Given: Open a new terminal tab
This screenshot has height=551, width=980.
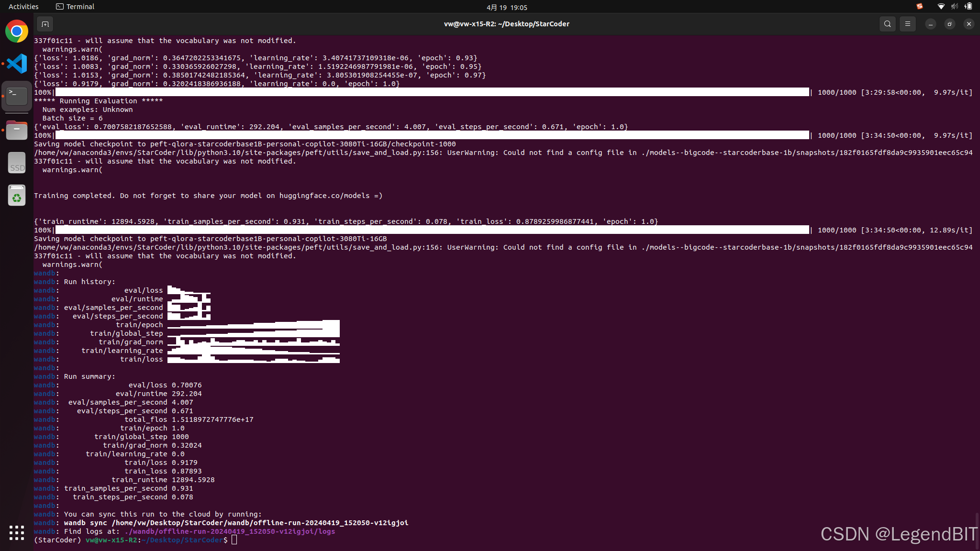Looking at the screenshot, I should point(45,24).
